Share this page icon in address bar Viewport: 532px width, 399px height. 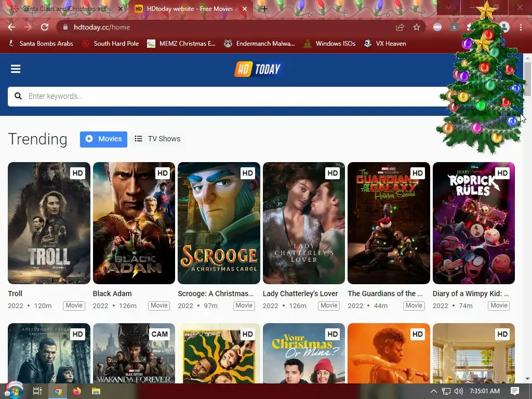[x=400, y=27]
